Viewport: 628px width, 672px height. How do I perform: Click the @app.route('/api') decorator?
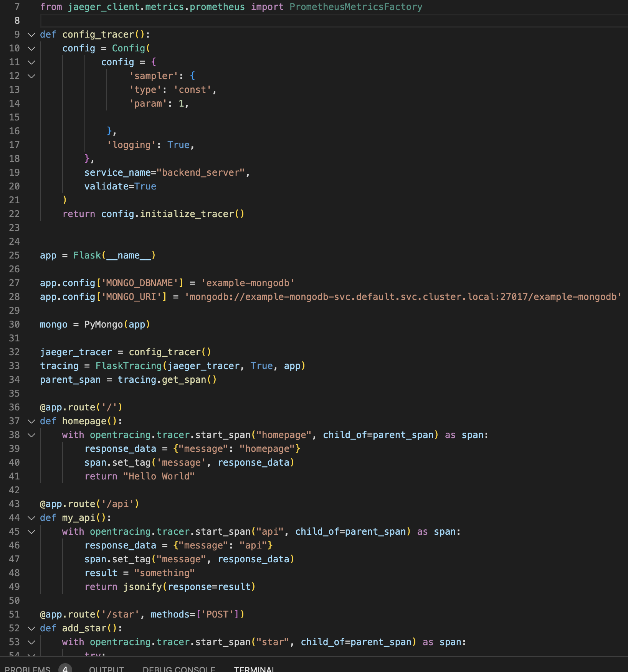(x=89, y=504)
